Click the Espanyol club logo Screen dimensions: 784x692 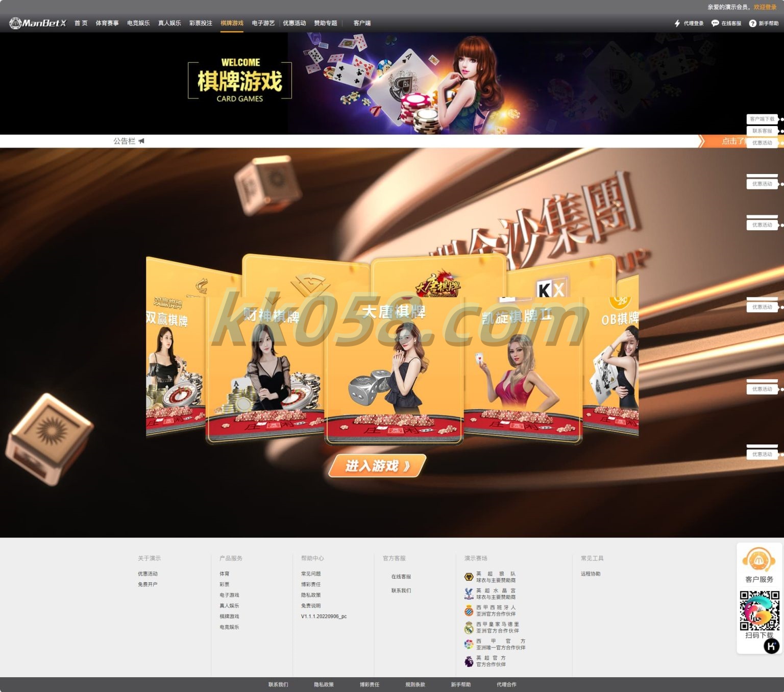click(469, 610)
